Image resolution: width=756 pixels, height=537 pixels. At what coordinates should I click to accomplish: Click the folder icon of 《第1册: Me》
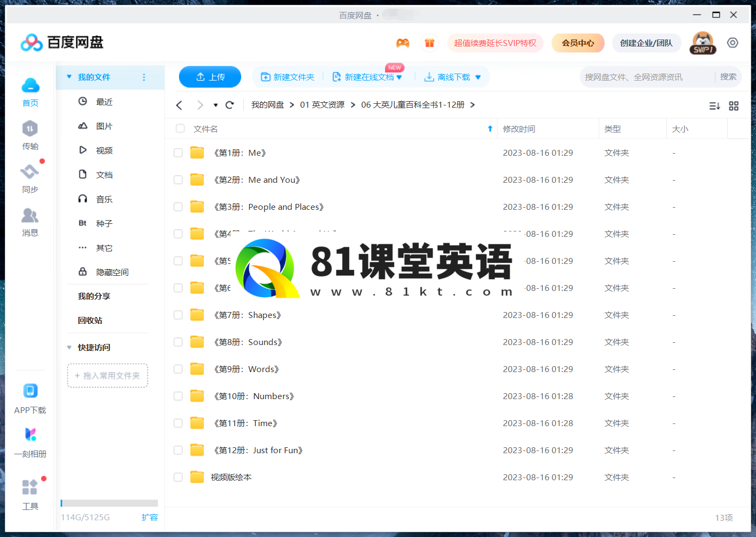[197, 153]
